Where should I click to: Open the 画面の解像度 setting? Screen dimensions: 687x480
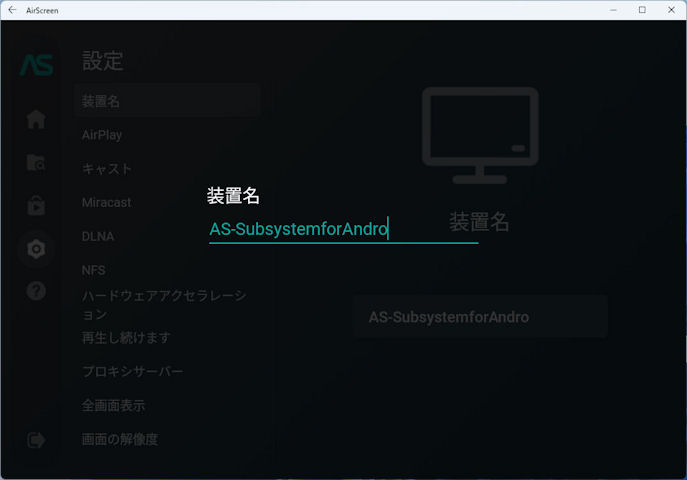tap(120, 439)
